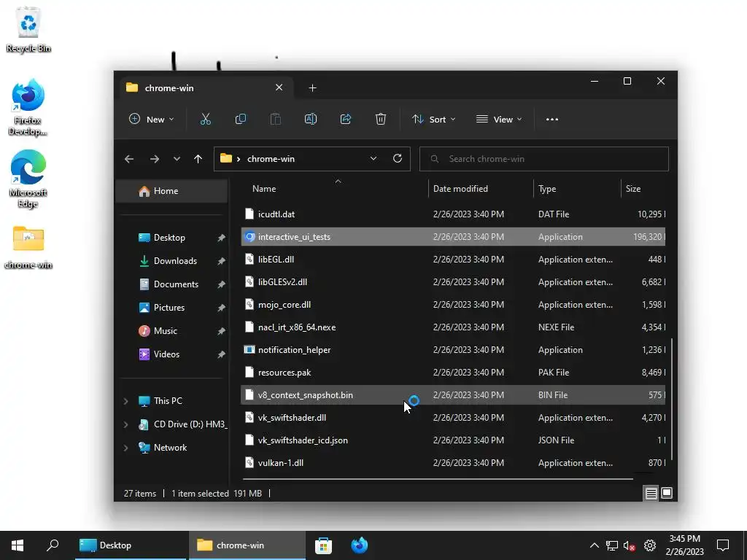This screenshot has height=560, width=747.
Task: Go back with the left arrow
Action: [x=129, y=159]
